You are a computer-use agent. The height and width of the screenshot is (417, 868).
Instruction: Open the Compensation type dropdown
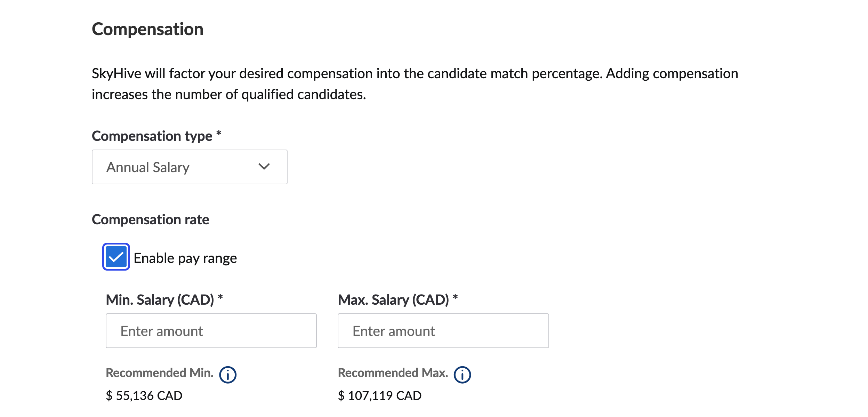190,167
